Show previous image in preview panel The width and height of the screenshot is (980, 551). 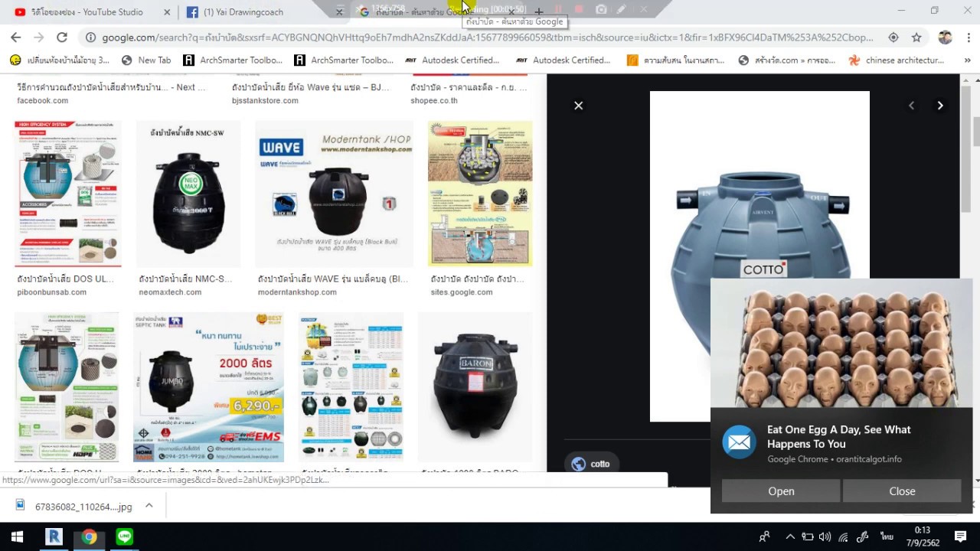[911, 106]
